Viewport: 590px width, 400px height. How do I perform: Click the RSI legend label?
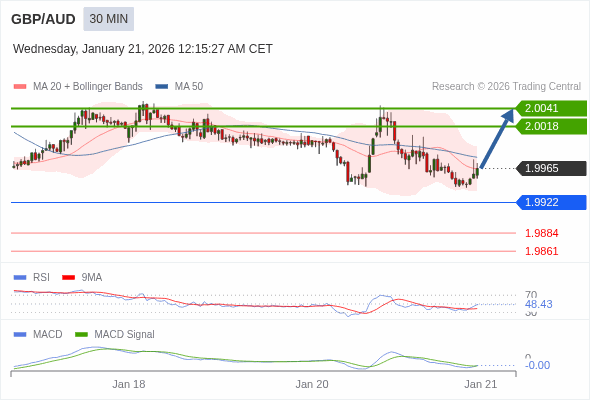pyautogui.click(x=41, y=278)
